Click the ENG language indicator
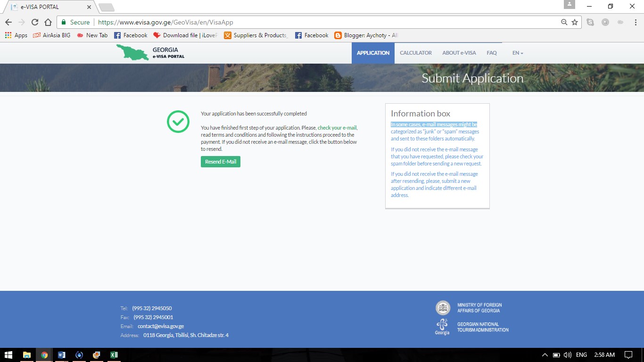 pyautogui.click(x=581, y=355)
